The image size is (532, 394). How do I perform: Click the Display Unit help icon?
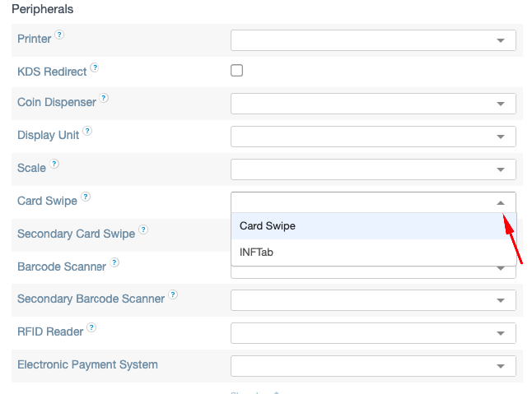tap(87, 131)
